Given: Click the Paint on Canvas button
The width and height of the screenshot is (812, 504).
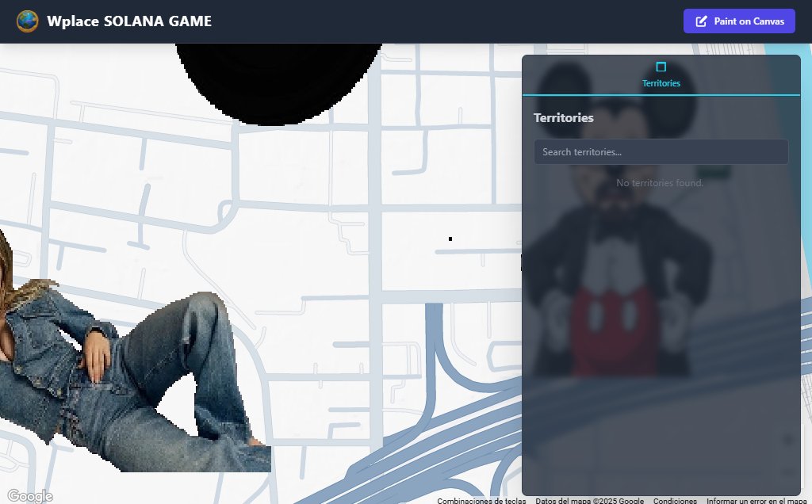Looking at the screenshot, I should 739,21.
